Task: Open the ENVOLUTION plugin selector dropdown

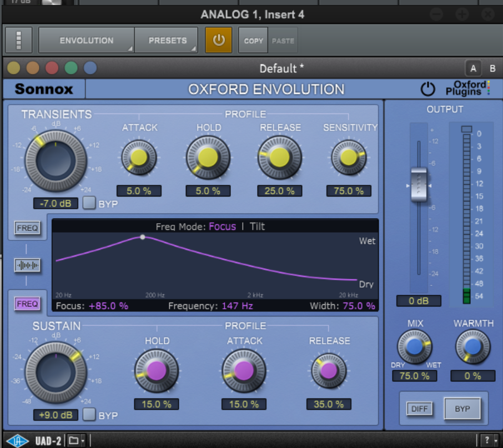Action: click(86, 40)
